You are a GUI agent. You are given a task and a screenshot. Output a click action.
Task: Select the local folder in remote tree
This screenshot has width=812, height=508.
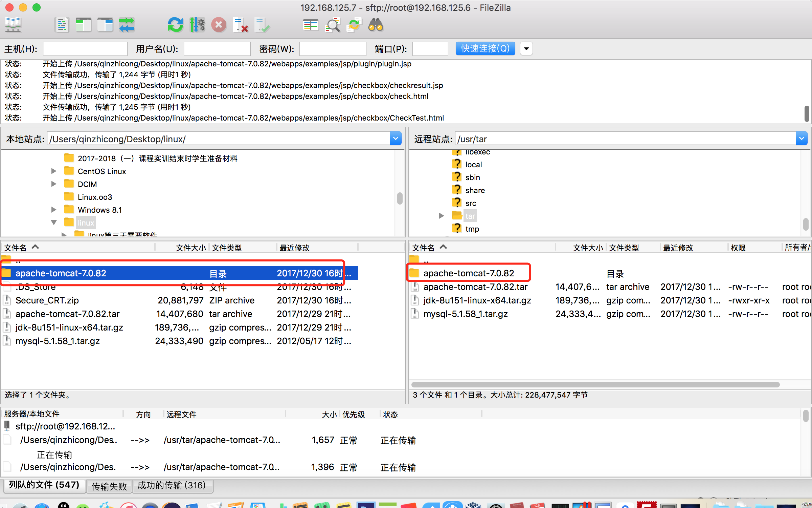pos(473,165)
